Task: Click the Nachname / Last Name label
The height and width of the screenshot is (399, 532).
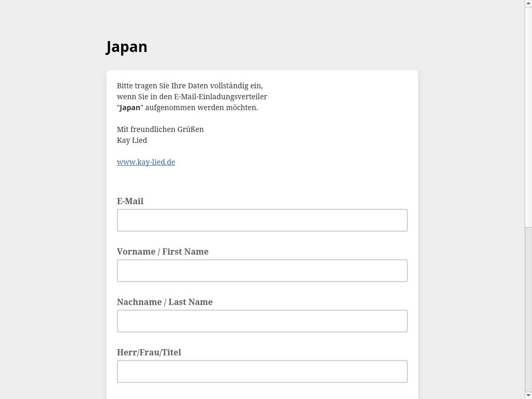Action: [x=165, y=302]
